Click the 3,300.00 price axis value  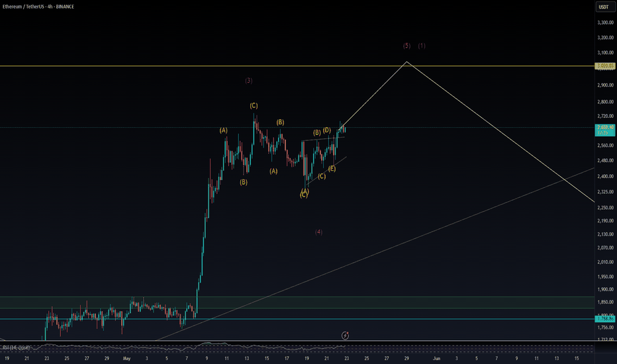click(x=606, y=23)
